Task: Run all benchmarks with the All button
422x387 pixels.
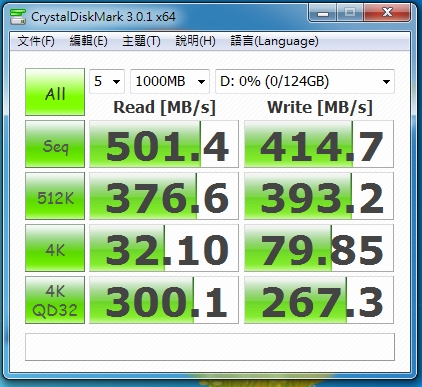Action: (55, 92)
